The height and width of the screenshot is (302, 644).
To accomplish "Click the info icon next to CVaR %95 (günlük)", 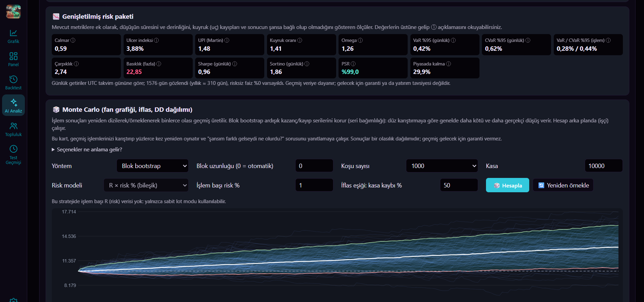I will coord(528,40).
